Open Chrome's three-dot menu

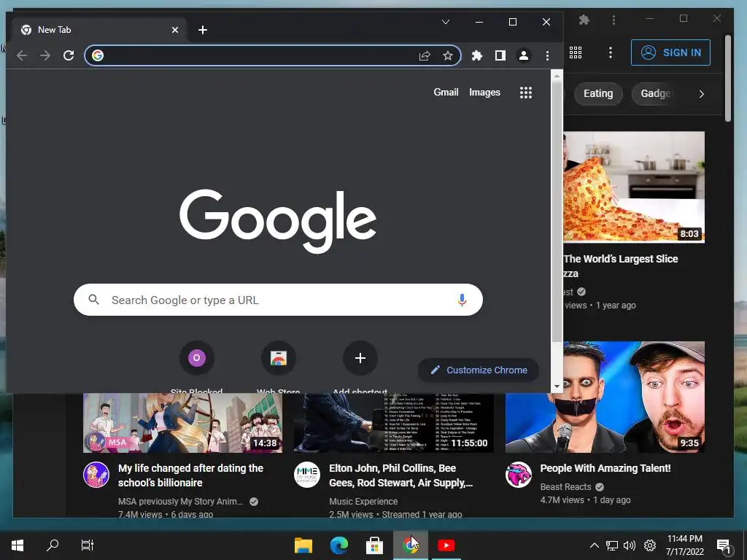pos(547,55)
